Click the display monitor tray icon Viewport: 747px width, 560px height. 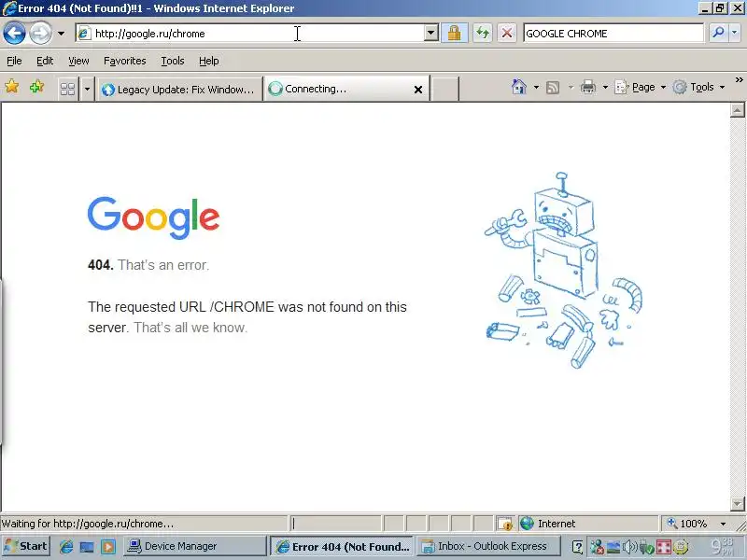(613, 547)
